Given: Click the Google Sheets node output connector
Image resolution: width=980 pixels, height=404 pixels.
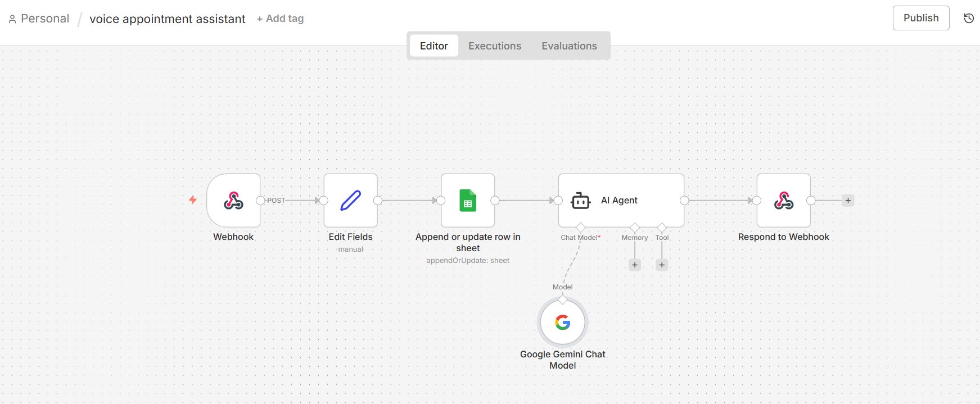Looking at the screenshot, I should pyautogui.click(x=495, y=201).
